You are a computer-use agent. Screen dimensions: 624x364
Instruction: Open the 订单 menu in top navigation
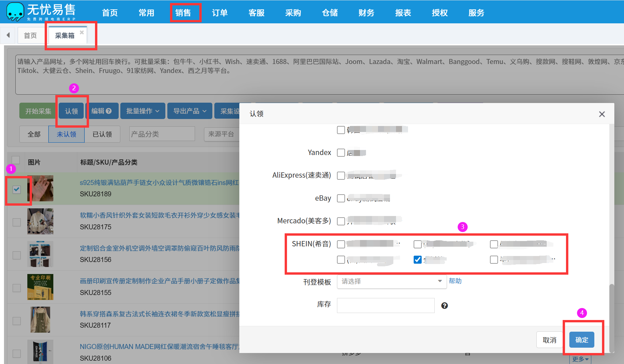[x=220, y=13]
